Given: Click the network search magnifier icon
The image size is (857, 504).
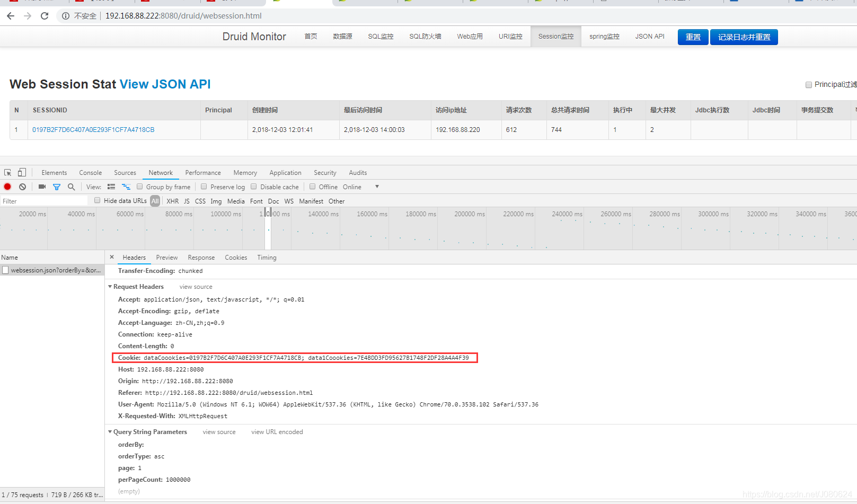Looking at the screenshot, I should coord(71,187).
